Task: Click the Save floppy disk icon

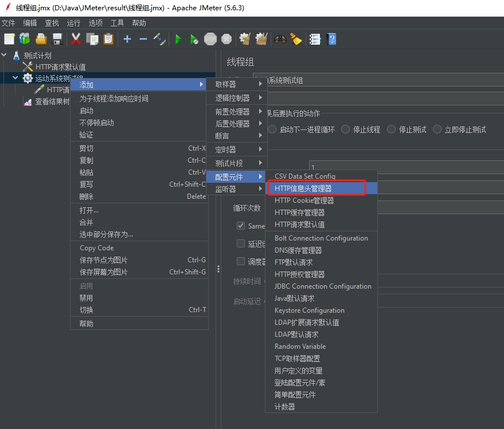Action: (x=57, y=39)
